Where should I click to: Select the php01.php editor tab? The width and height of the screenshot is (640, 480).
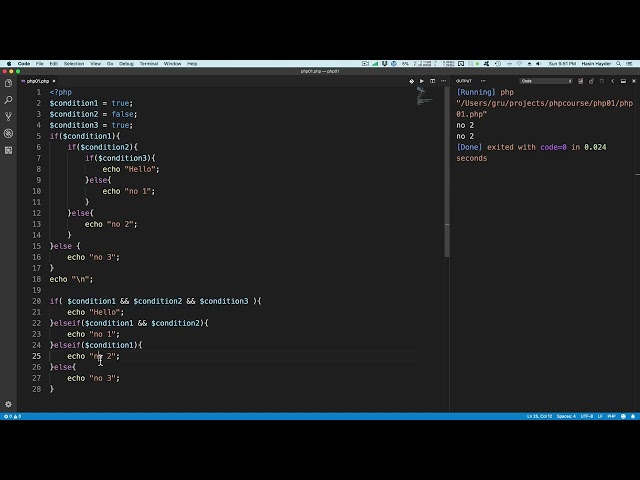point(38,81)
